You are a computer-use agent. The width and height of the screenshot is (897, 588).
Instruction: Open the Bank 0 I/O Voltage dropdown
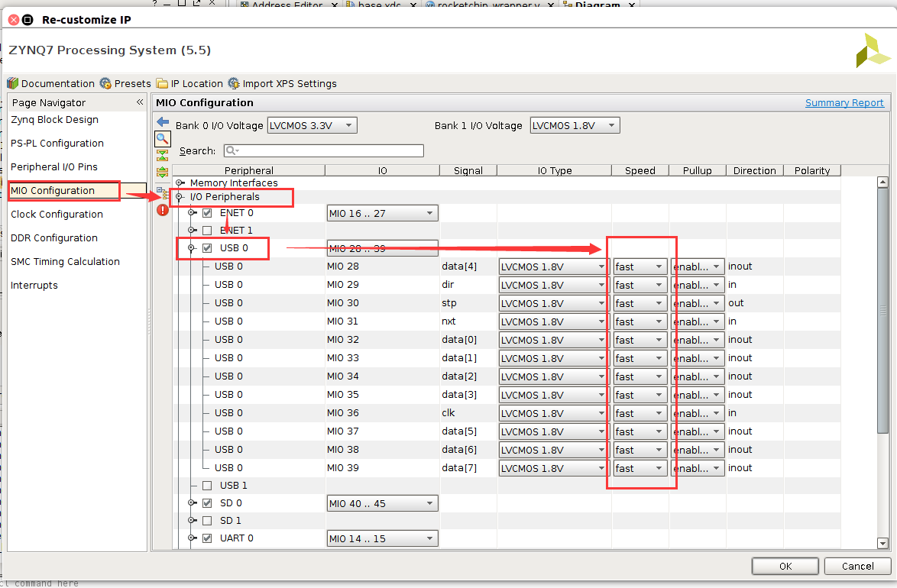pos(312,125)
